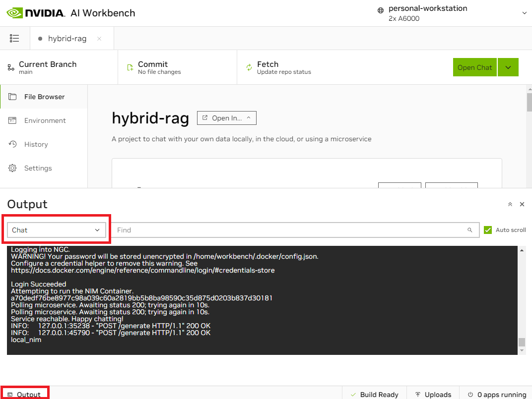Click the main page scrollbar thumb
Screen dimensions: 532x399
pyautogui.click(x=530, y=102)
